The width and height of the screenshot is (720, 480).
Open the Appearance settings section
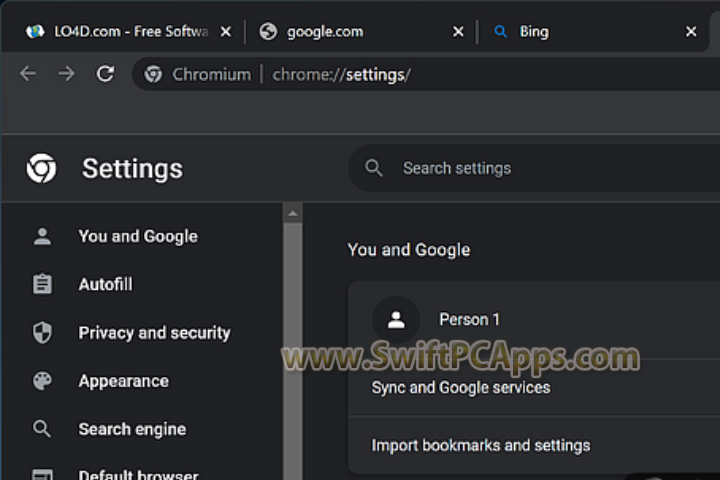pyautogui.click(x=124, y=381)
